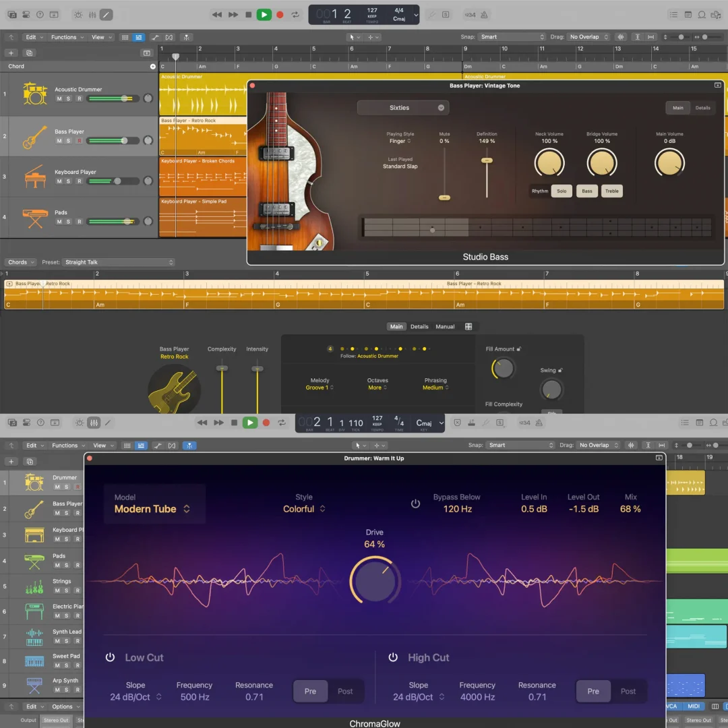Click the Solo button in Studio Bass

[562, 191]
